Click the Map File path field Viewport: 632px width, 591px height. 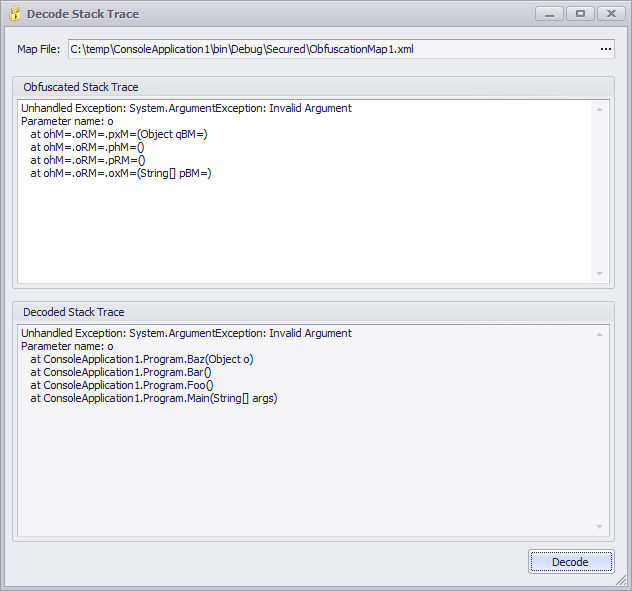click(x=330, y=49)
